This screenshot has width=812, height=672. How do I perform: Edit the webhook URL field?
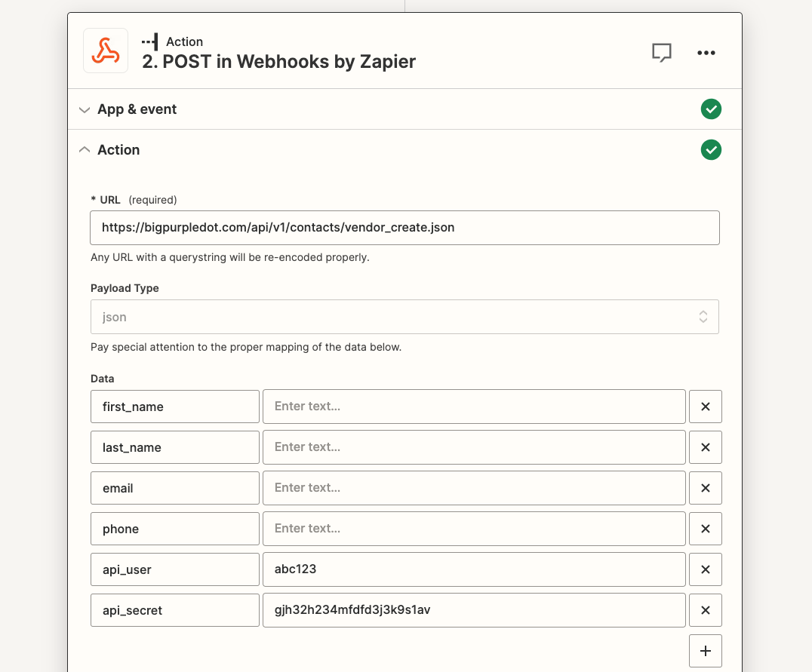pyautogui.click(x=404, y=228)
